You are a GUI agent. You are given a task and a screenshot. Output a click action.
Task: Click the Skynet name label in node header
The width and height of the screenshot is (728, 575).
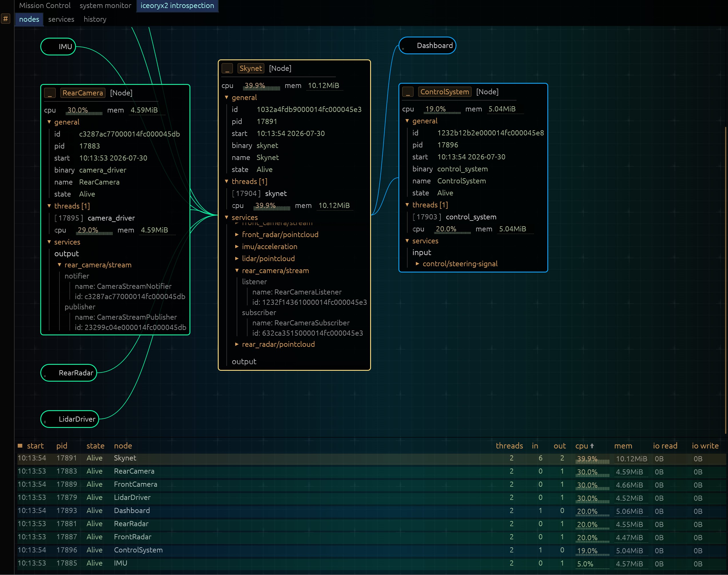click(x=251, y=68)
